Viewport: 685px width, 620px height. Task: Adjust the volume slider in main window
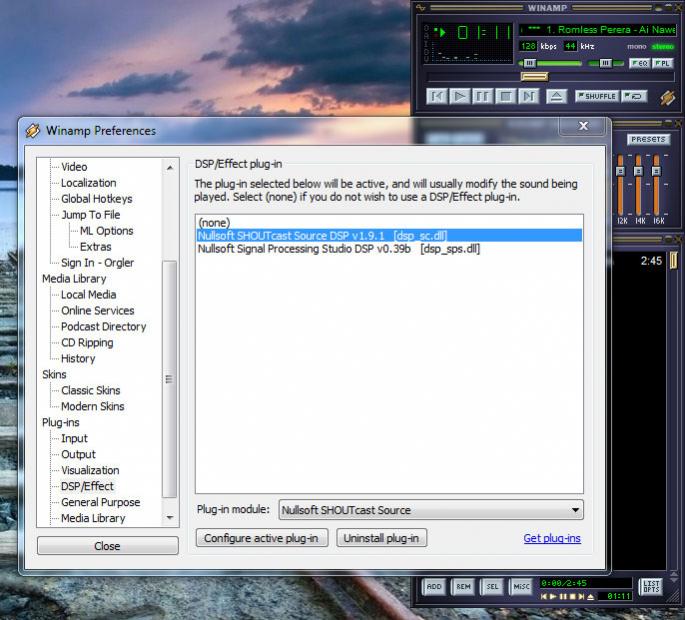[550, 63]
